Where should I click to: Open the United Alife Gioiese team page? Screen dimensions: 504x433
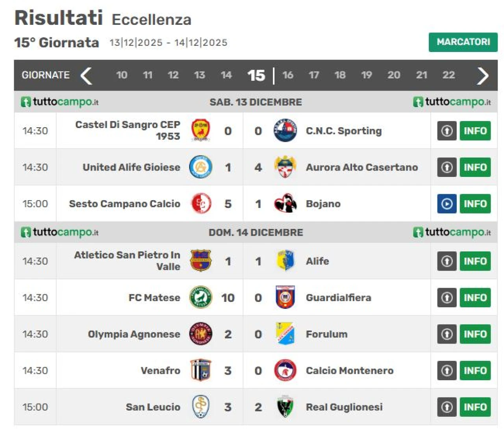pyautogui.click(x=131, y=167)
